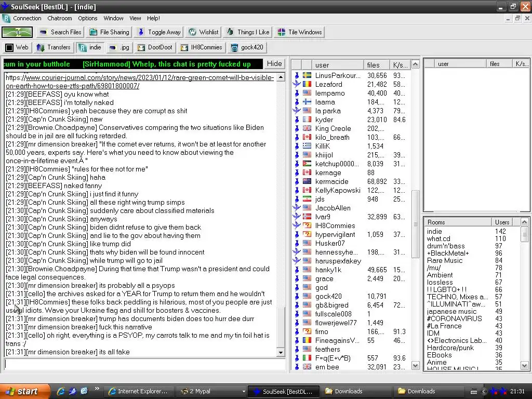Select the #CORONAVIRUS room

[x=454, y=318]
